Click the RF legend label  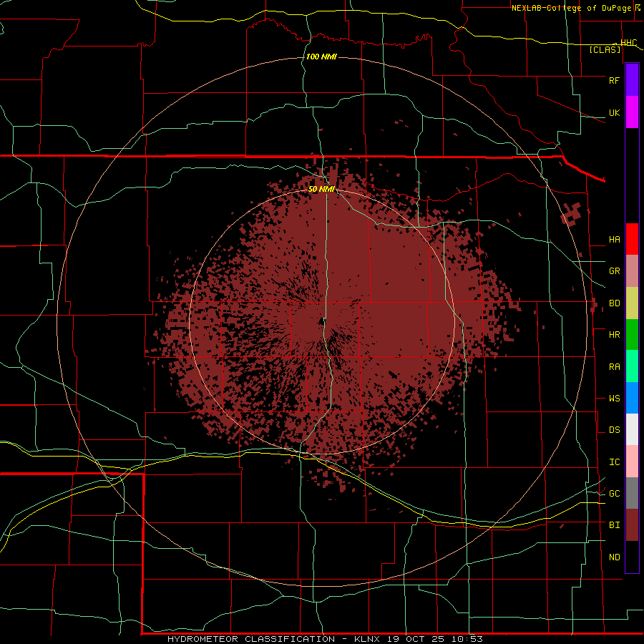614,80
